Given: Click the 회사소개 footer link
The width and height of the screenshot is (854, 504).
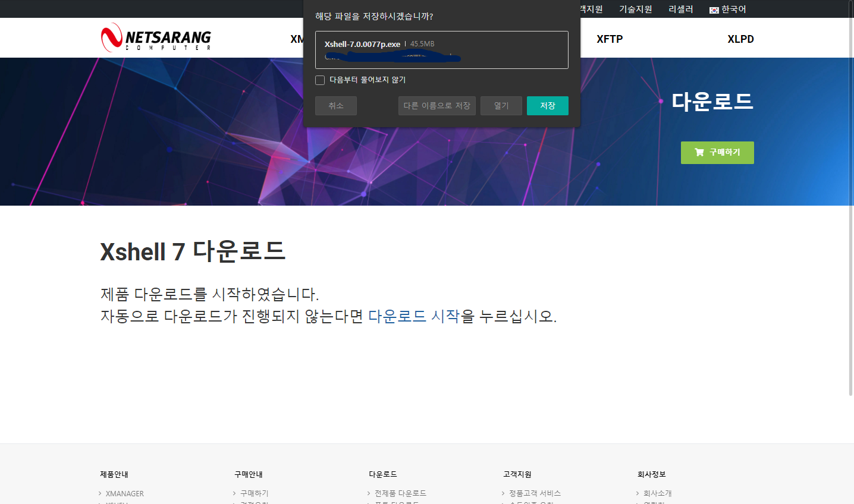Looking at the screenshot, I should tap(657, 493).
